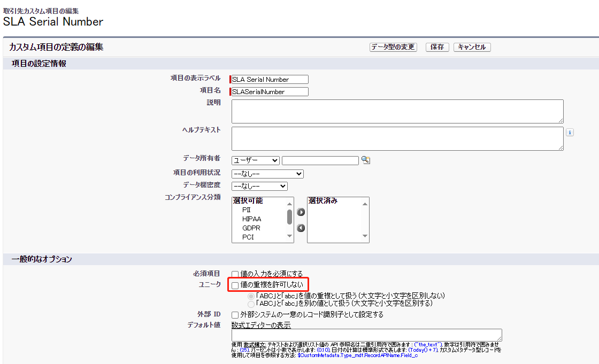
Task: Click the add arrow for compliance categories
Action: point(301,212)
